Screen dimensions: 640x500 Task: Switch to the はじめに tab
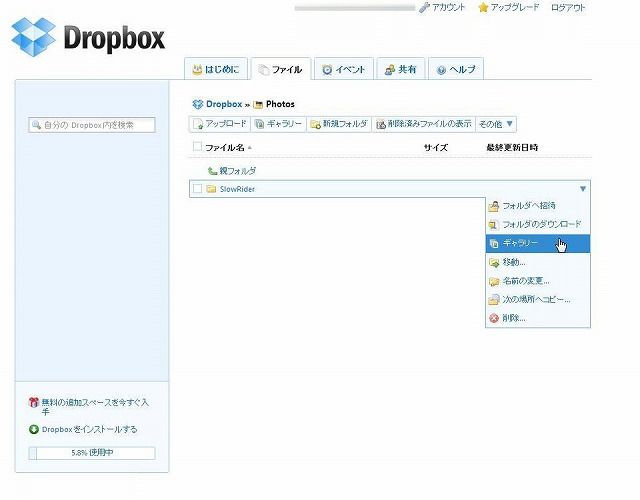(216, 69)
